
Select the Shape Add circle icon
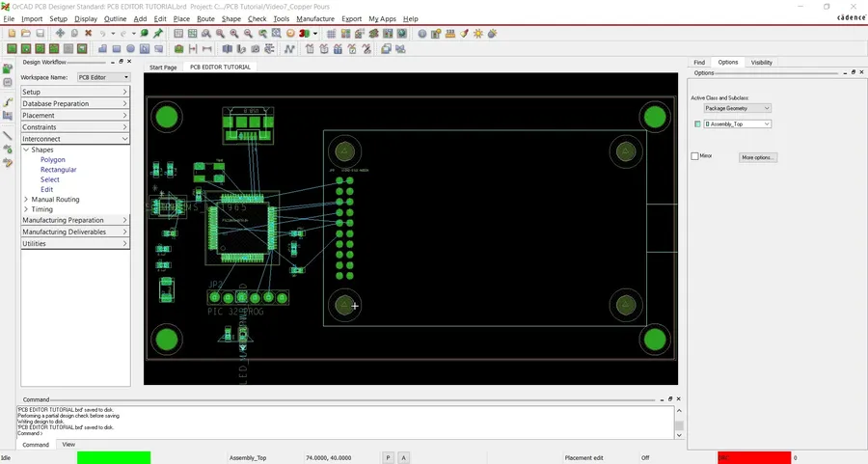point(130,49)
